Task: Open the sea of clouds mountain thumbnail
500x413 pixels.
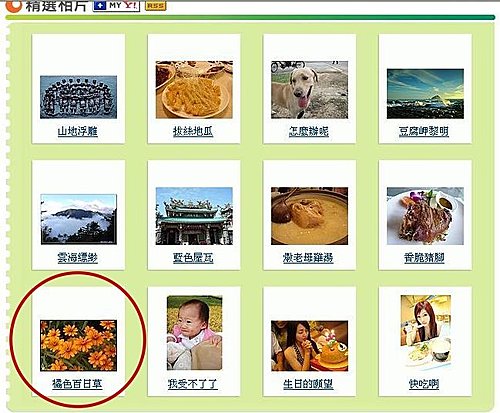Action: coord(78,219)
